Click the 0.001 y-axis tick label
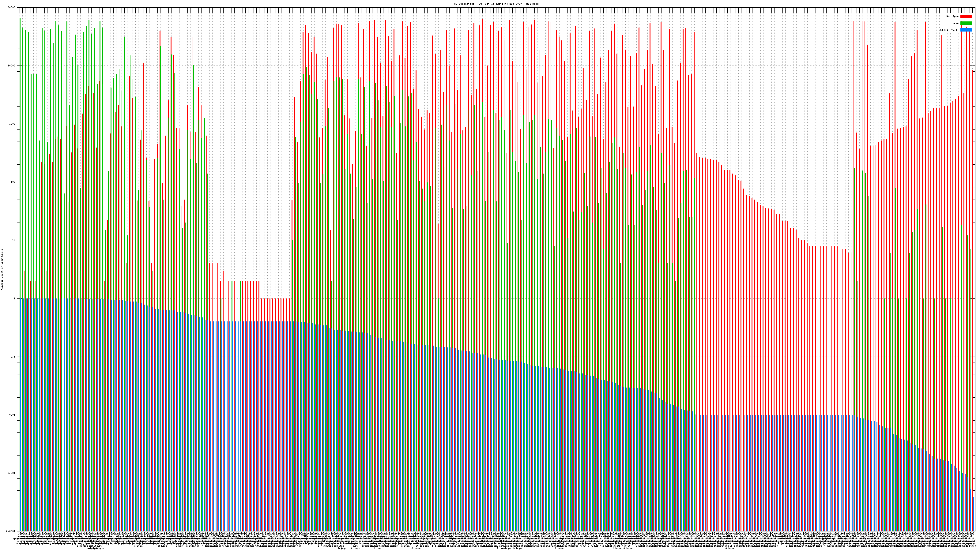This screenshot has width=980, height=551. coord(12,473)
